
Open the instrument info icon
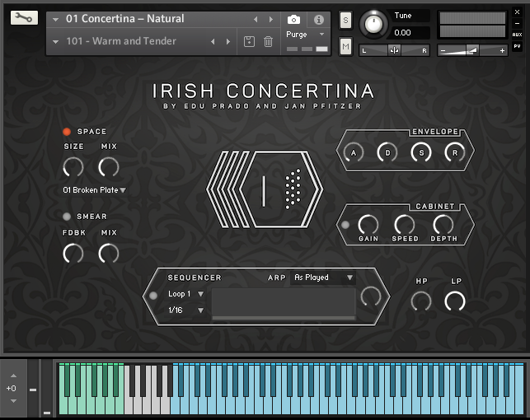tap(318, 19)
